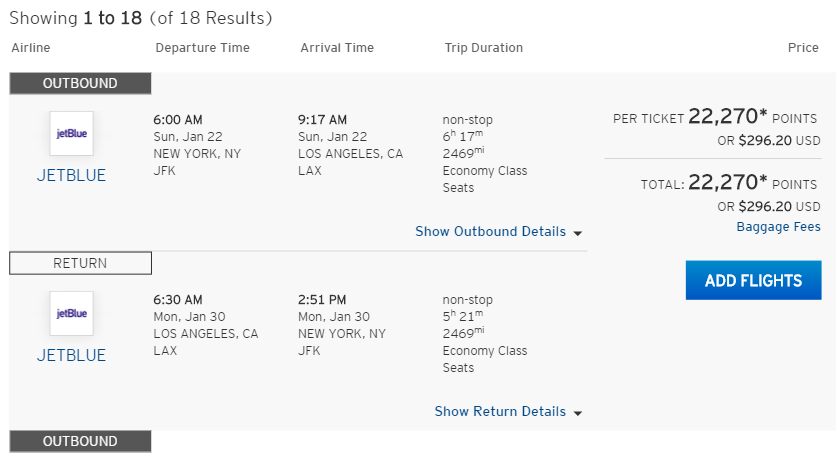This screenshot has height=460, width=838.
Task: Add the JetBlue flights with ADD FLIGHTS
Action: coord(754,280)
